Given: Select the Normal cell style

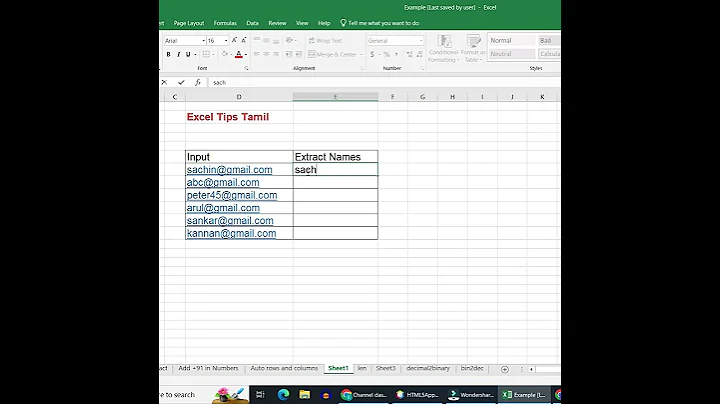Looking at the screenshot, I should click(512, 40).
